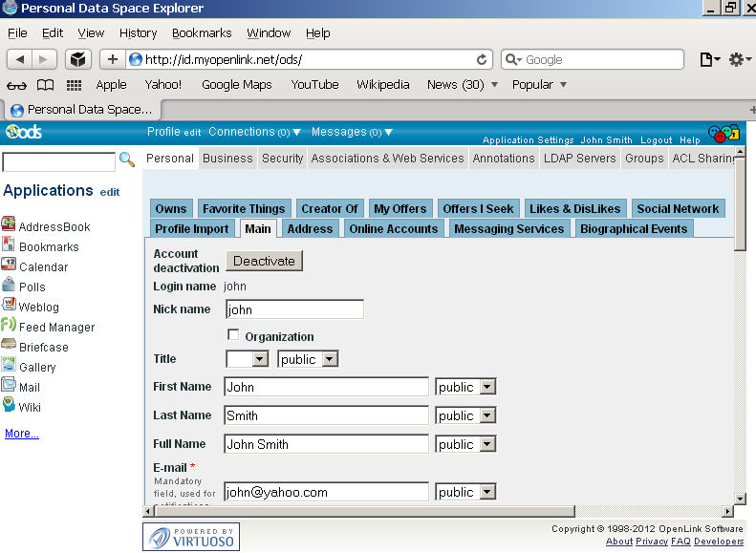Toggle the Organization checkbox
756x553 pixels.
[x=232, y=335]
